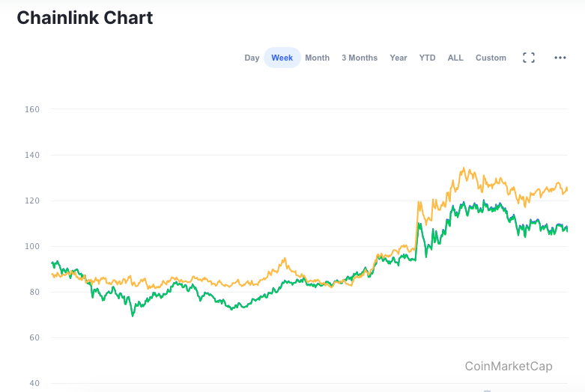585x392 pixels.
Task: Click the 80 y-axis label
Action: (x=34, y=293)
